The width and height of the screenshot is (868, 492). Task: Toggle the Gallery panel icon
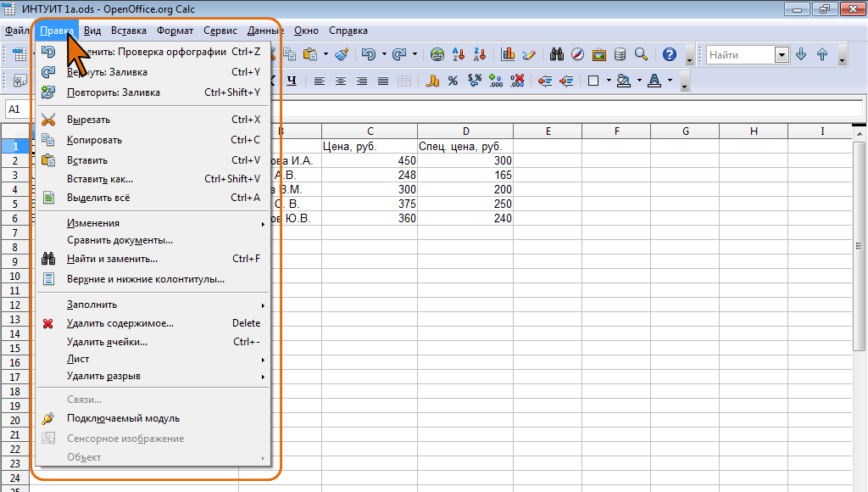pos(599,54)
